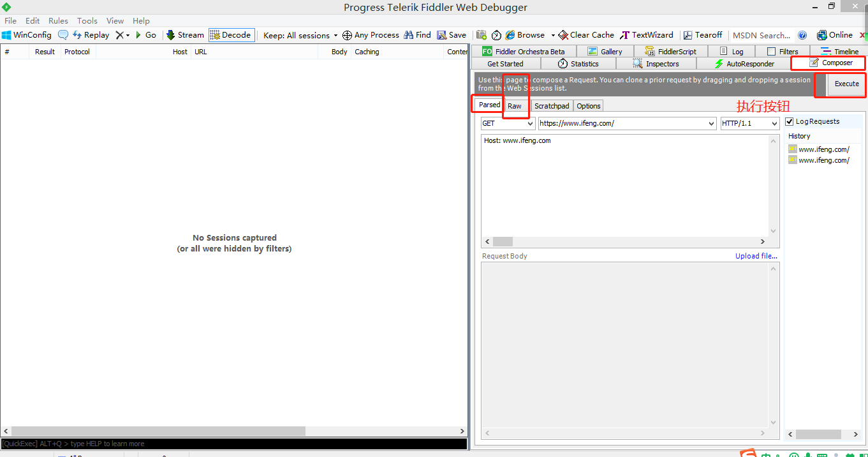Click the session list horizontal scrollbar
Image resolution: width=868 pixels, height=457 pixels.
[233, 431]
